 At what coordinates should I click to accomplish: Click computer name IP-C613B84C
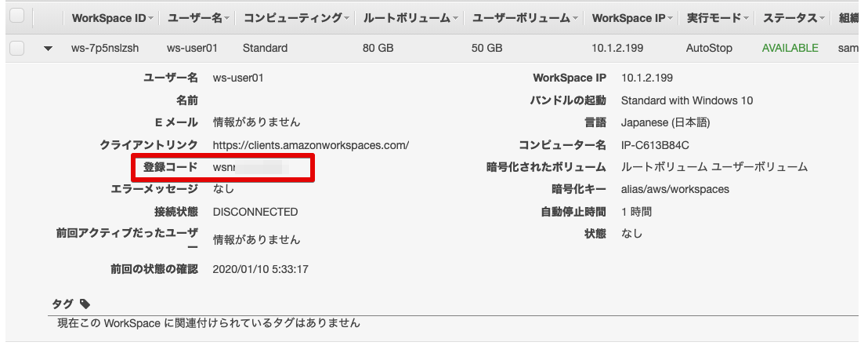(x=655, y=145)
